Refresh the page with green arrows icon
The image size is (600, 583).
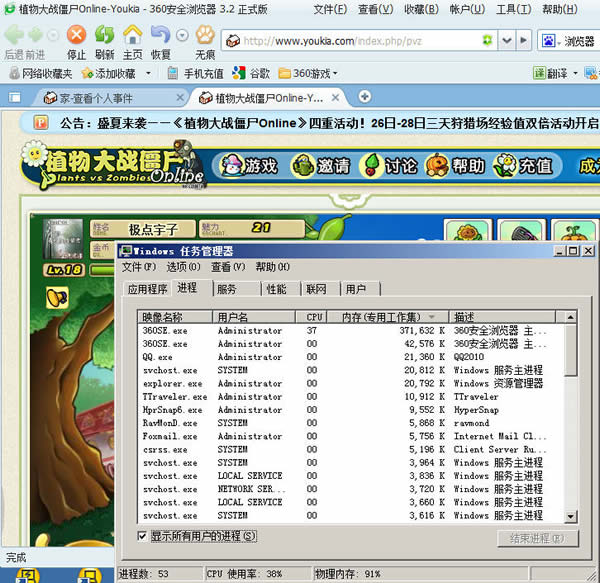104,35
